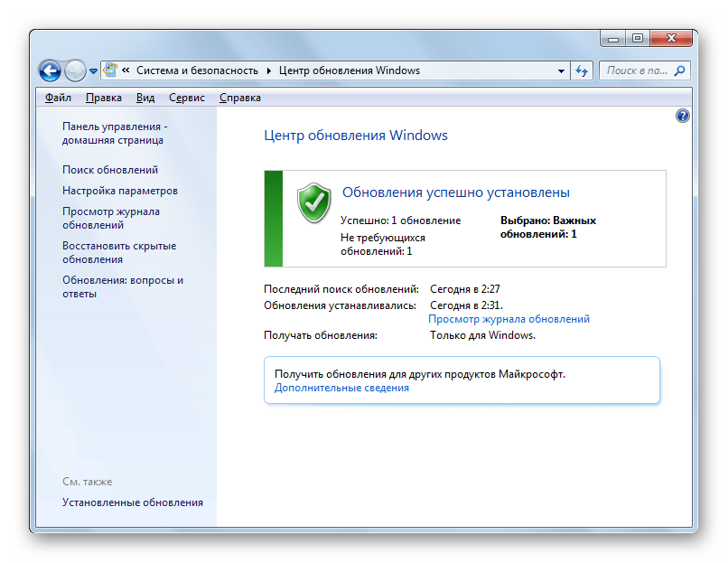Click the green shield status icon
The image size is (728, 563).
(x=313, y=203)
